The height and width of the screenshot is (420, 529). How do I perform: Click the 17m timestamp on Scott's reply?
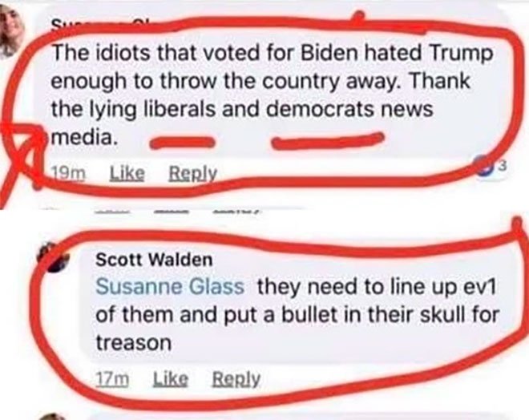coord(112,379)
